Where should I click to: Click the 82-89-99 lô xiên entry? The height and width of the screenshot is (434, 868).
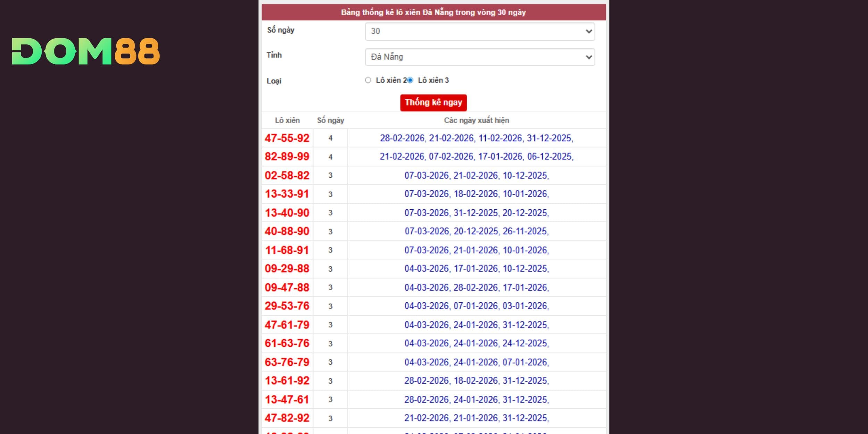(287, 157)
